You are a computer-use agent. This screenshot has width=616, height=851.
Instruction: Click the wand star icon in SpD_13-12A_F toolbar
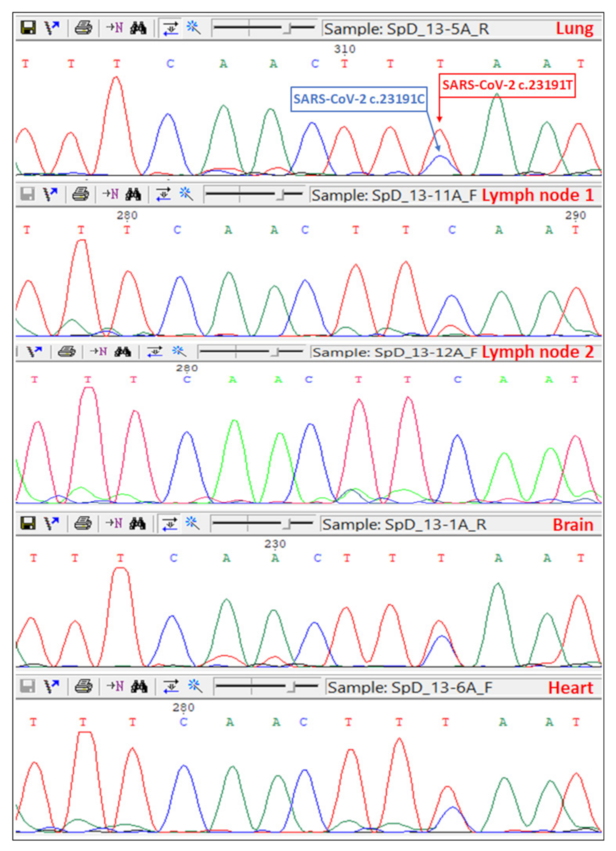179,351
